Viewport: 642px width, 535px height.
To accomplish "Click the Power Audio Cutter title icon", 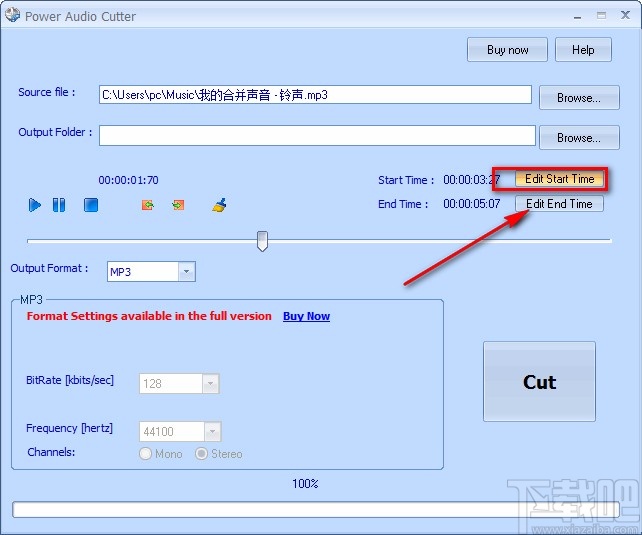I will 12,15.
